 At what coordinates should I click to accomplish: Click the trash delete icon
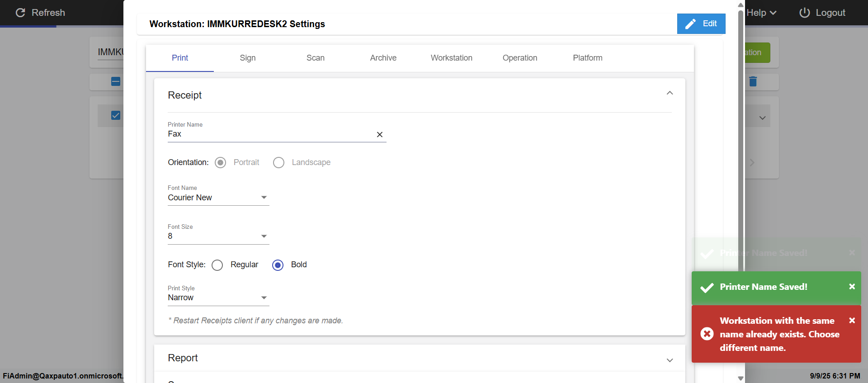753,81
